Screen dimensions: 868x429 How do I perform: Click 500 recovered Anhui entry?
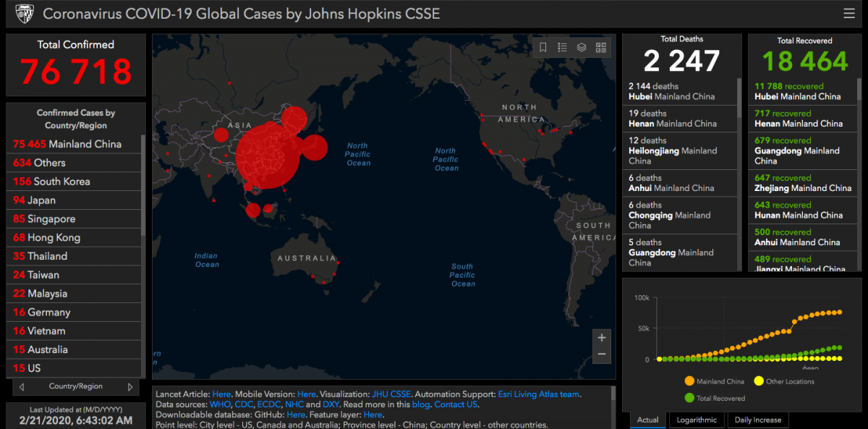[x=804, y=237]
